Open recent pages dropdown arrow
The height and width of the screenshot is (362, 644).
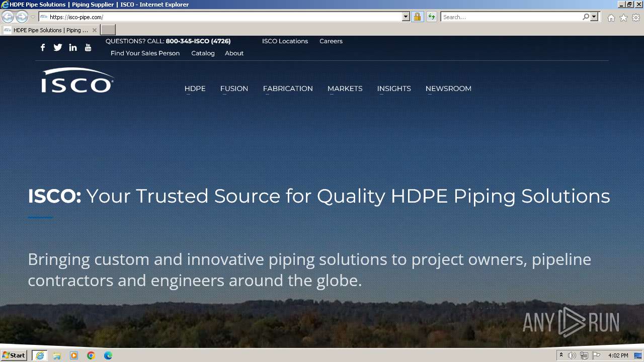click(x=33, y=17)
